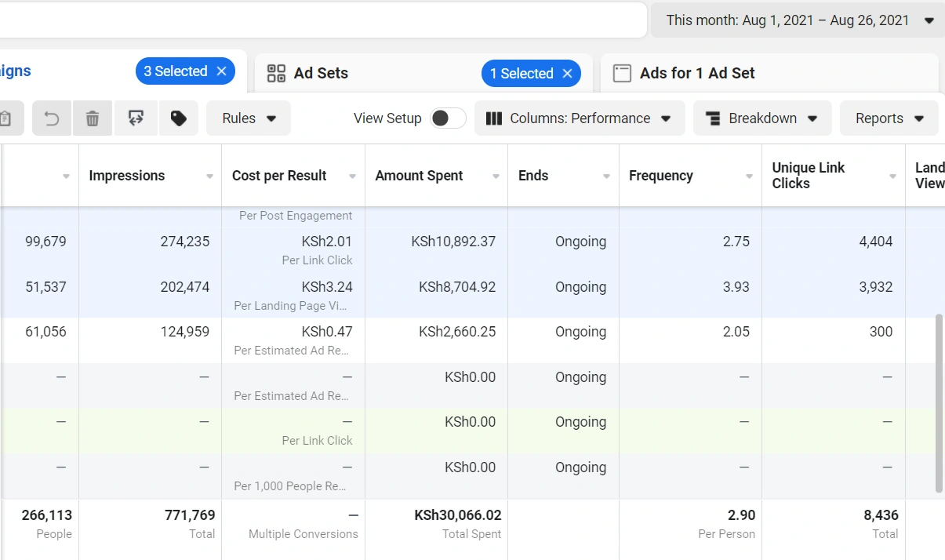Viewport: 945px width, 560px height.
Task: Click the Ad Sets grid icon
Action: 276,74
